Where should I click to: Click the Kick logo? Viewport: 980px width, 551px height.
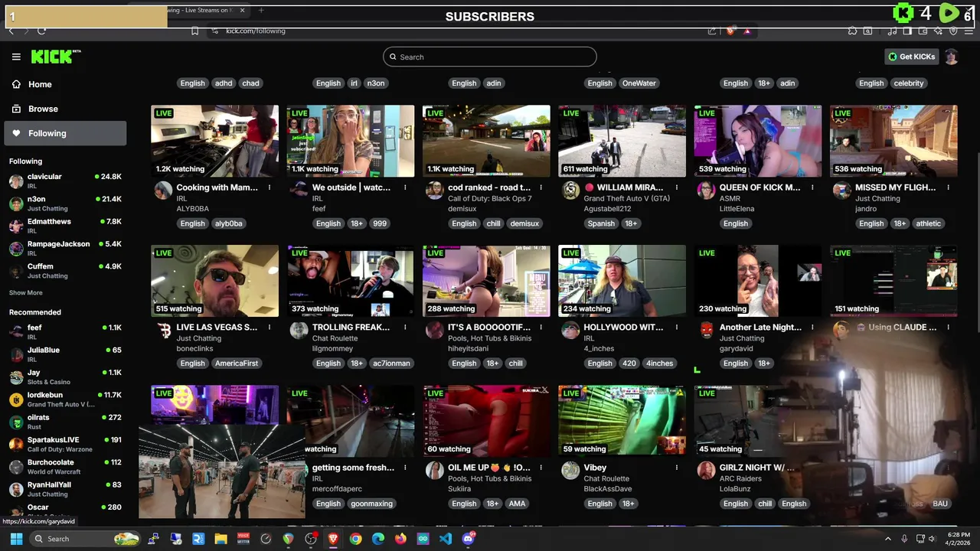tap(55, 56)
